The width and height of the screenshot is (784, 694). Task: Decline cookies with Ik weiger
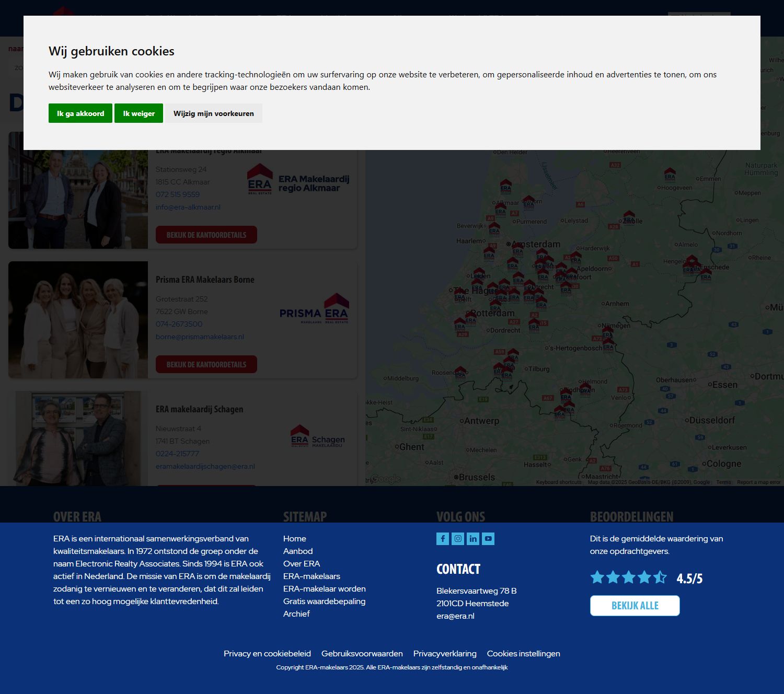click(x=139, y=113)
